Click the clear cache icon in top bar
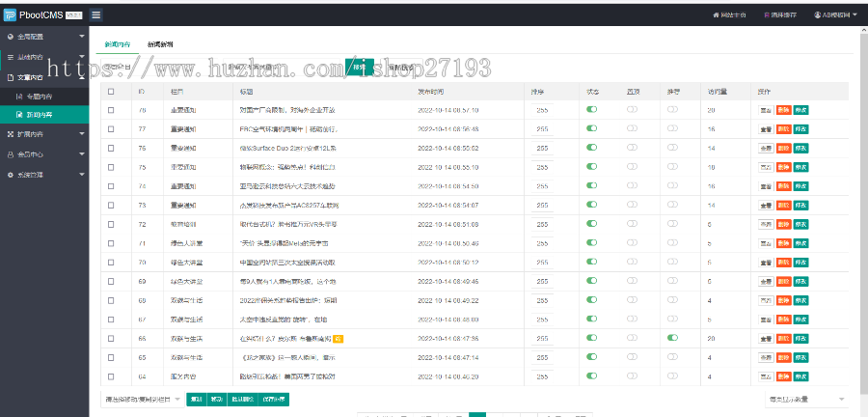Screen dimensions: 868x417 [767, 14]
